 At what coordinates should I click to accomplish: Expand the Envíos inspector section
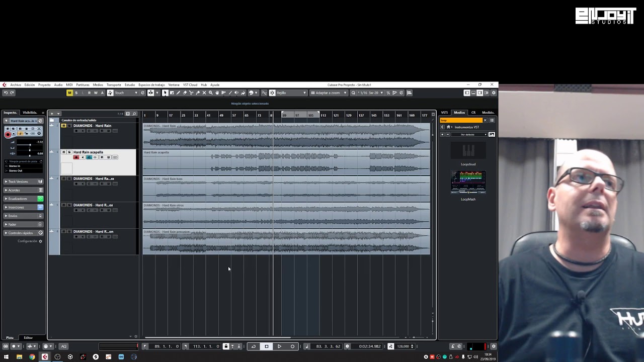pyautogui.click(x=23, y=216)
